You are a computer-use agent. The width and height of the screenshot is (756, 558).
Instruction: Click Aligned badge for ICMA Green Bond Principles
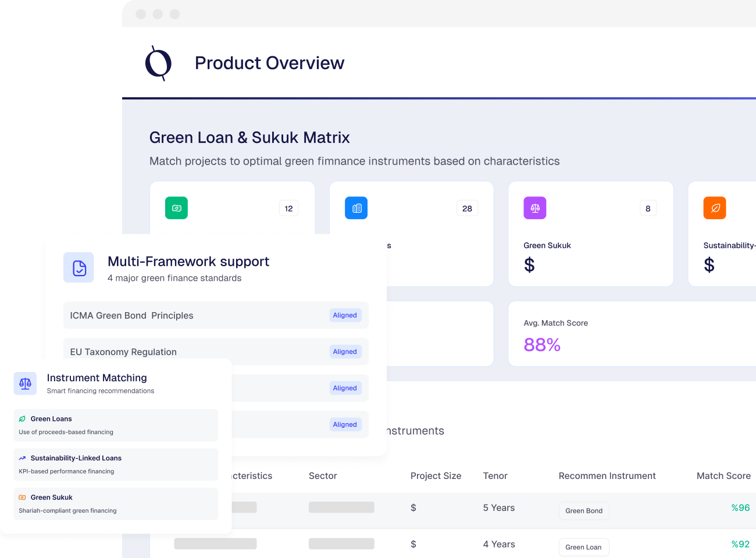point(345,315)
